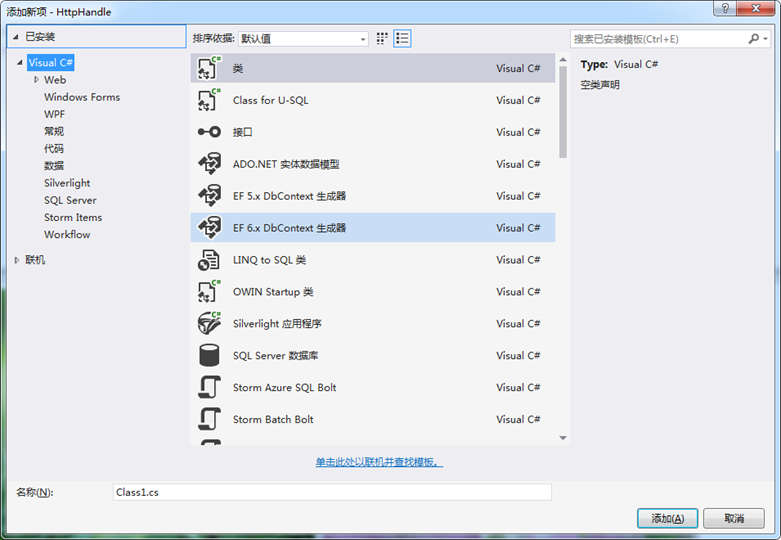This screenshot has width=781, height=540.
Task: Click the EF 6.x DbContext 生成器 icon
Action: [x=209, y=228]
